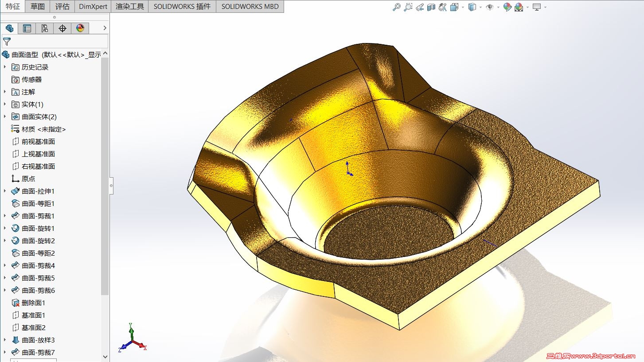Open the DisplayManager color-ball tab
This screenshot has height=362, width=644.
80,28
